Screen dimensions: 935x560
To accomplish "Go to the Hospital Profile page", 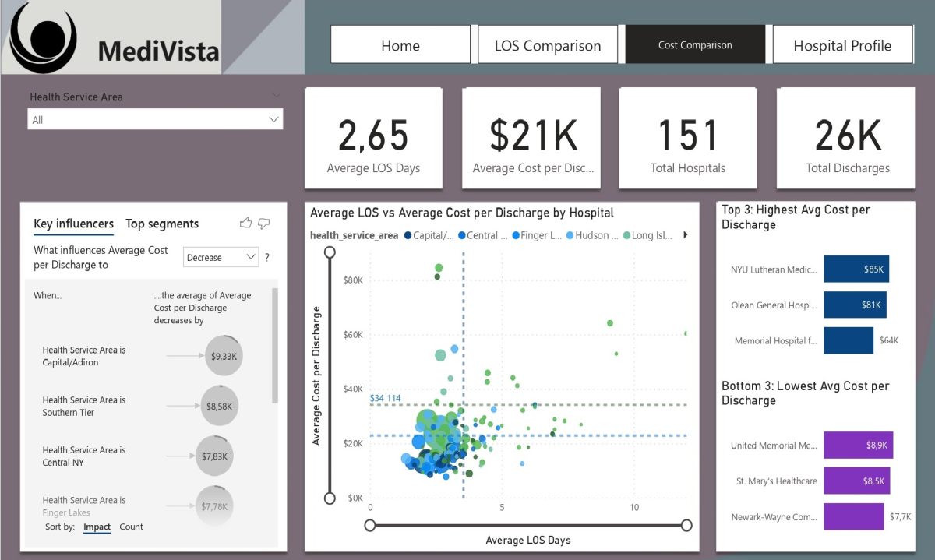I will 842,45.
